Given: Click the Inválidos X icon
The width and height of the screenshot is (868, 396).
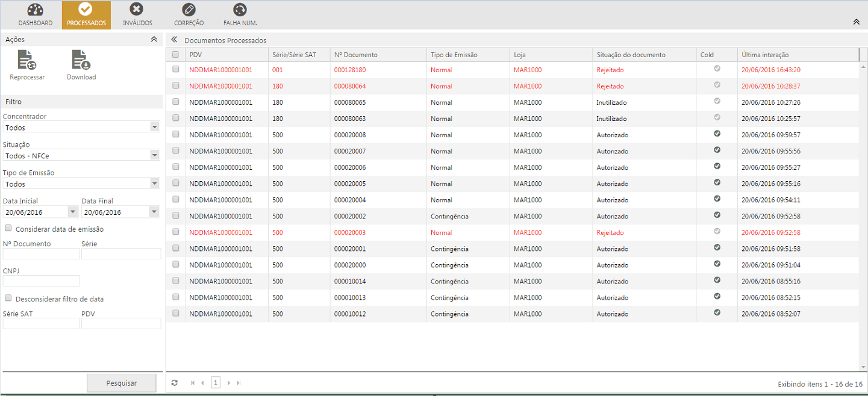Looking at the screenshot, I should point(137,10).
